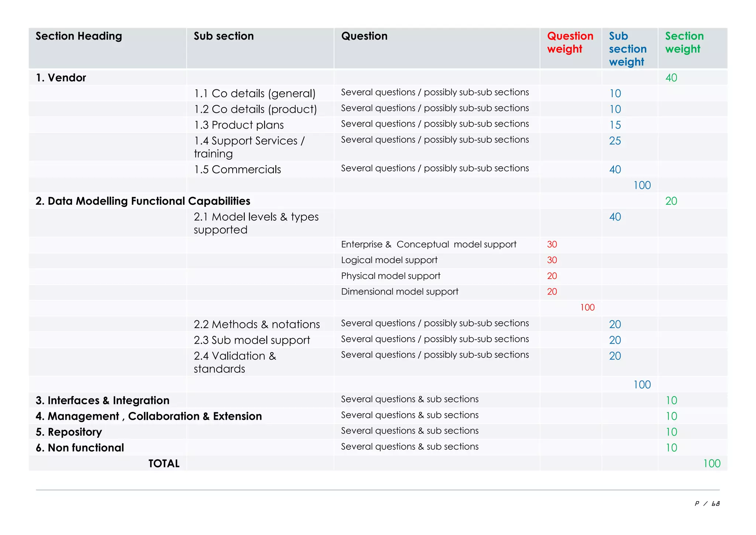Select '1.3 Product plans' sub section
Viewport: 756px width, 535px height.
(239, 125)
